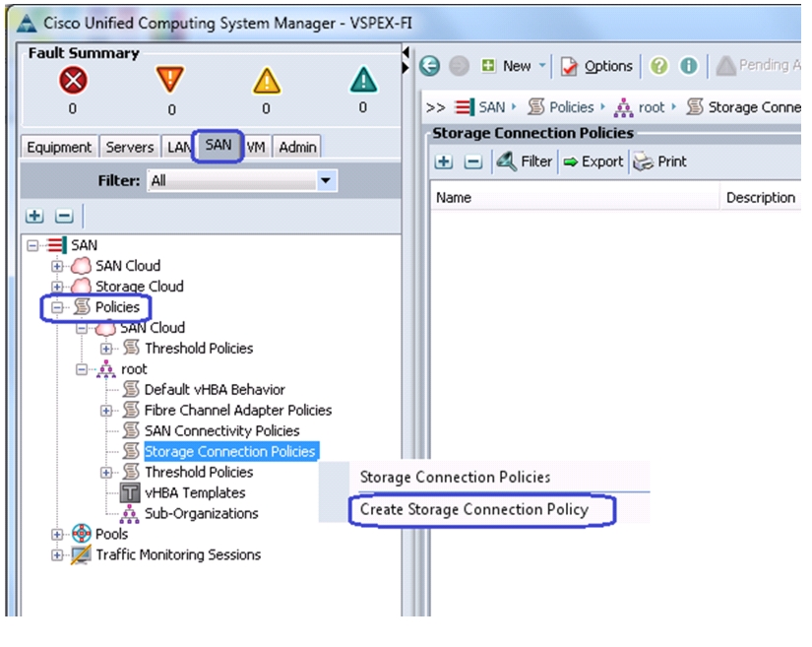Click the SAN root node icon in tree
This screenshot has height=647, width=812.
tap(56, 244)
